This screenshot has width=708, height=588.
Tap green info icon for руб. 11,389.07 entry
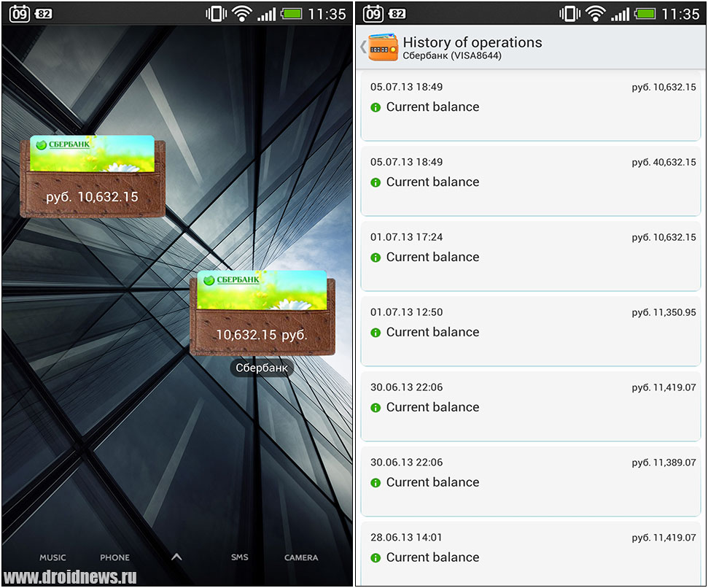[376, 483]
